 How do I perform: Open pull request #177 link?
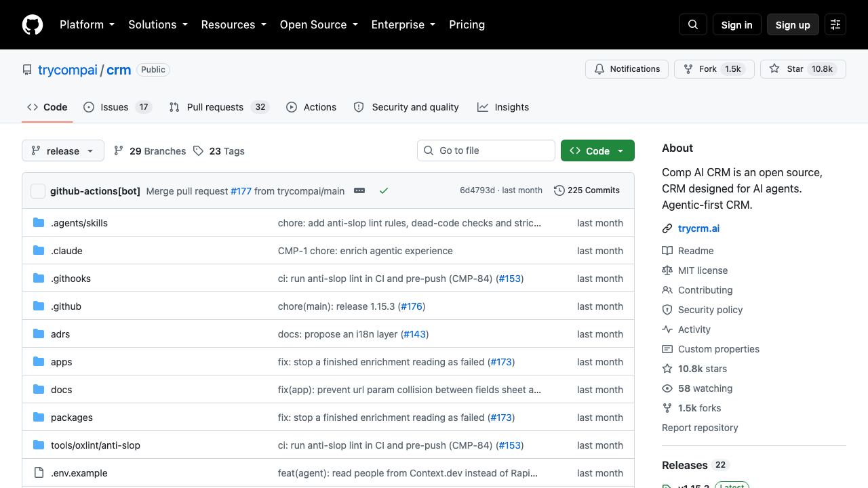tap(241, 191)
